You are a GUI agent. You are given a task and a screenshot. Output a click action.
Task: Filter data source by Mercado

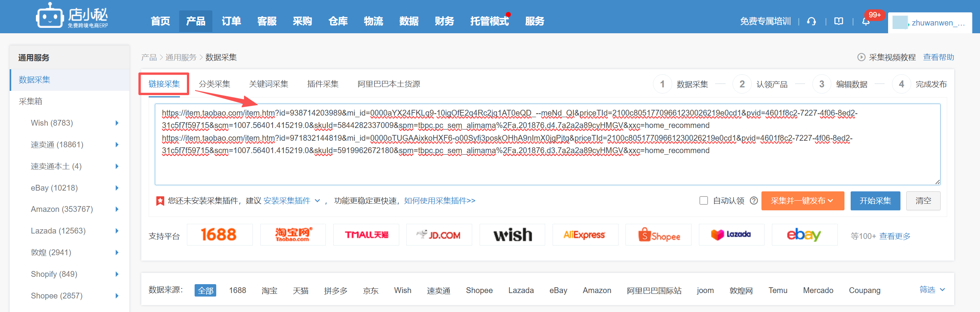(x=818, y=290)
